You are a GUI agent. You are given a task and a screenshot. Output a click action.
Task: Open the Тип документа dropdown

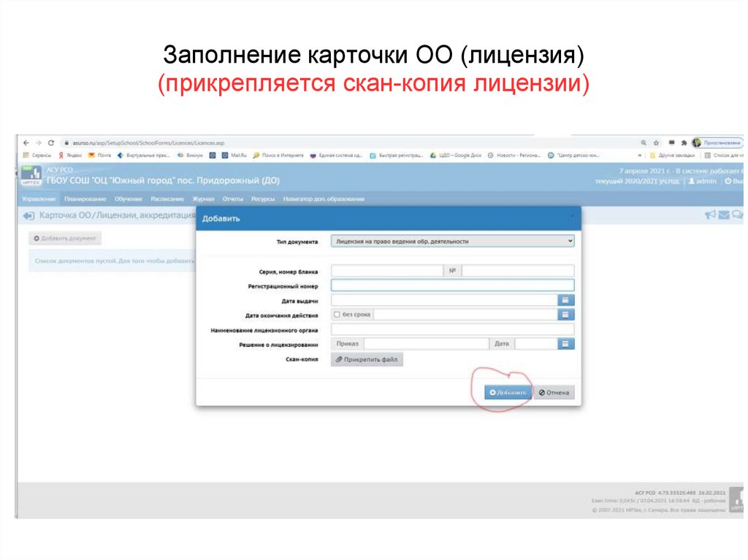coord(453,240)
